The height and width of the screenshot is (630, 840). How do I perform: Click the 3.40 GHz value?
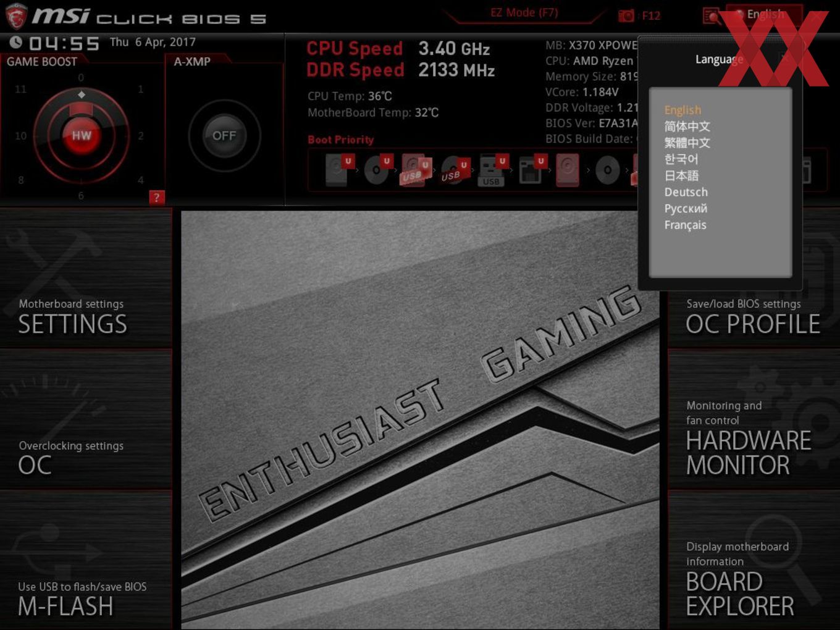pyautogui.click(x=454, y=49)
